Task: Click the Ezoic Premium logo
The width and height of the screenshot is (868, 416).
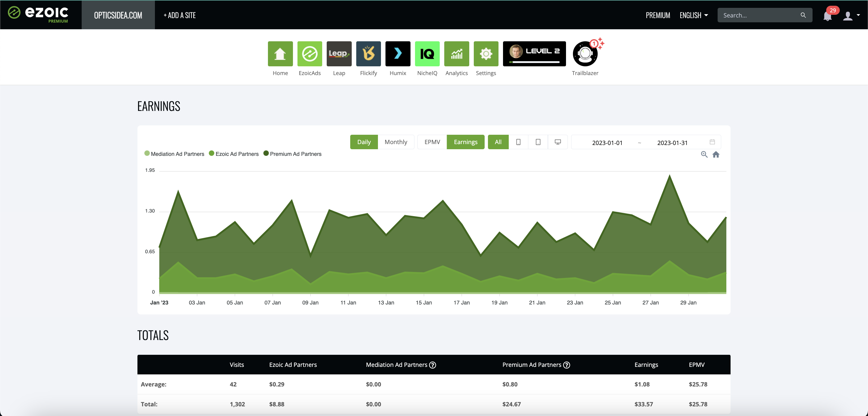Action: click(x=38, y=14)
